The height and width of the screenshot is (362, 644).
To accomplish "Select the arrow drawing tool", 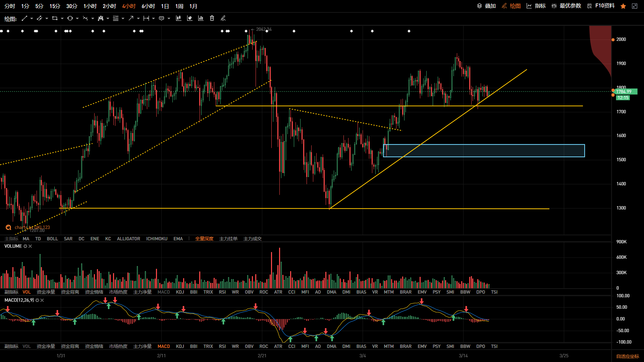I will (131, 18).
